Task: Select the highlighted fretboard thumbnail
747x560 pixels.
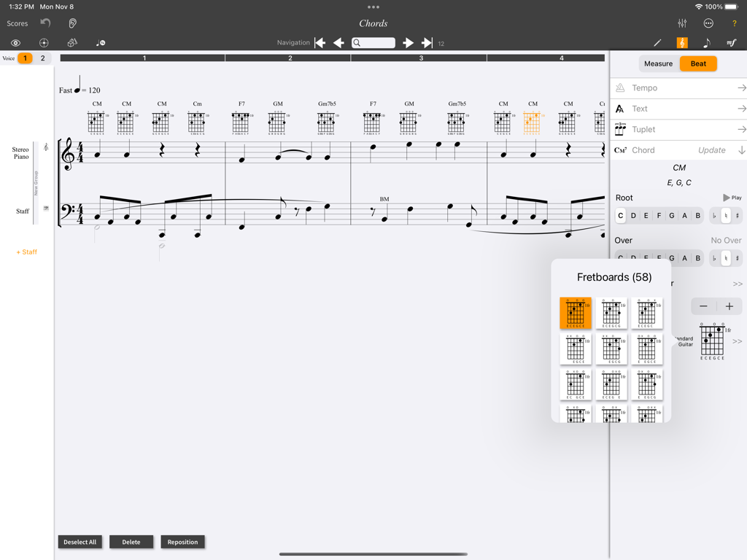Action: click(576, 313)
